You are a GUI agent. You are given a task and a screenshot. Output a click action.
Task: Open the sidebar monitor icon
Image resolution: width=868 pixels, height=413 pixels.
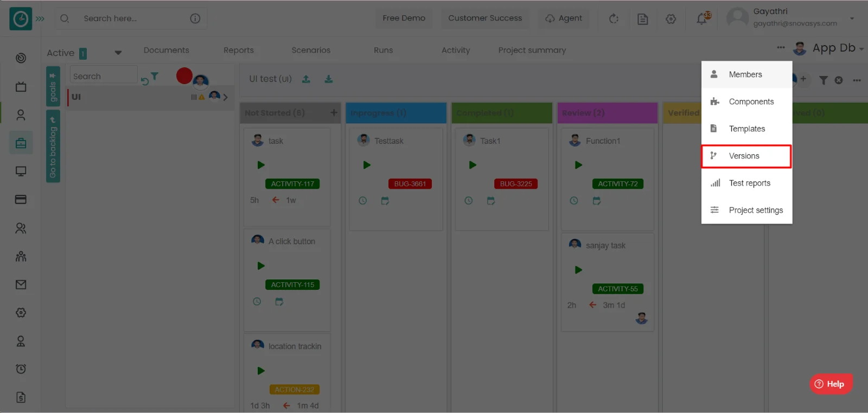pyautogui.click(x=21, y=171)
